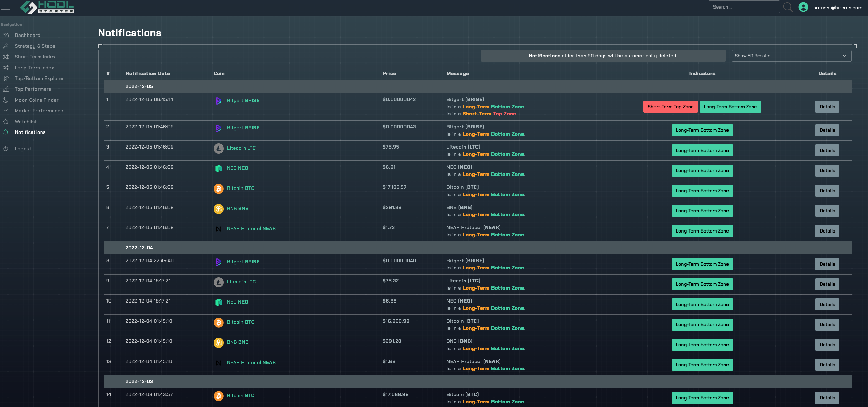Viewport: 868px width, 407px height.
Task: Click the Moon Coins Finder moon icon
Action: [x=6, y=100]
